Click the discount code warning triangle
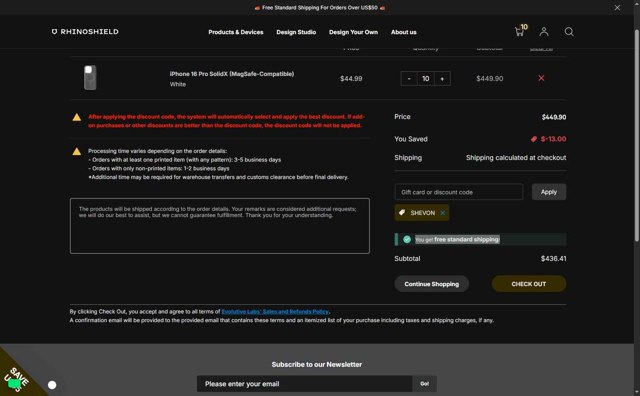640x396 pixels. (x=77, y=117)
